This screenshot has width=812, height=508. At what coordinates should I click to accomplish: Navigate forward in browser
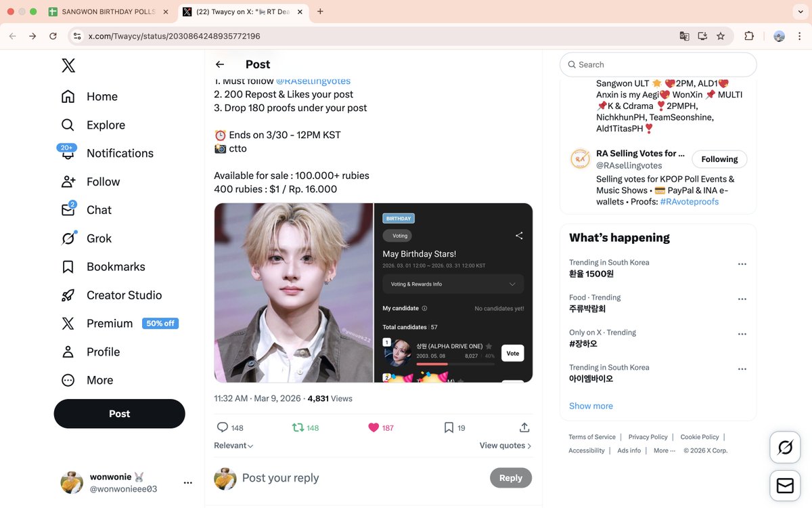pyautogui.click(x=32, y=36)
